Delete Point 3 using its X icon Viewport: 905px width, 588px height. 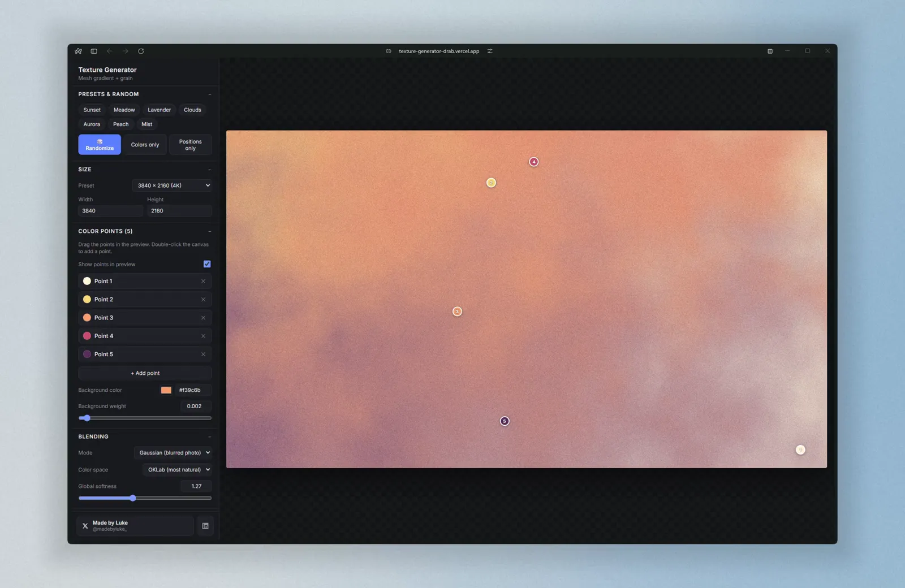[x=203, y=318]
